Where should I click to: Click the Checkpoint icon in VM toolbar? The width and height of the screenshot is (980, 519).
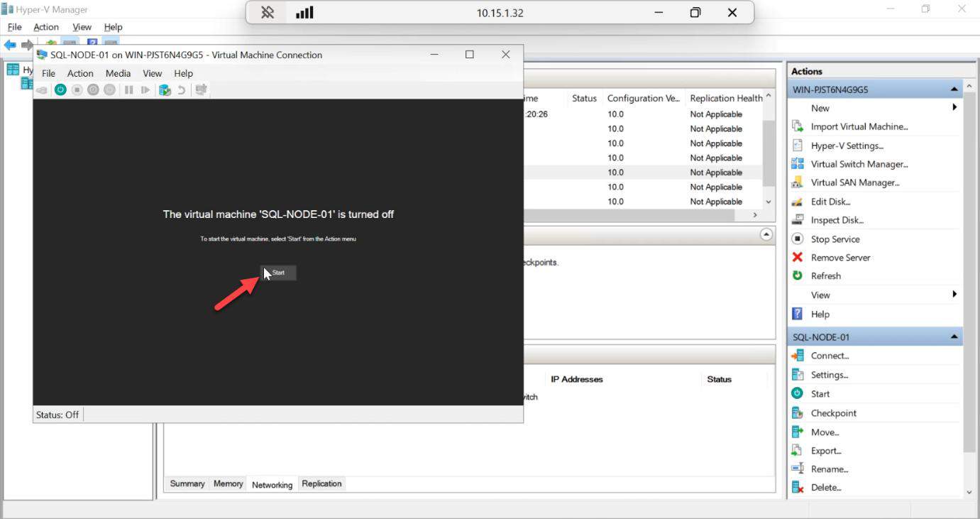tap(165, 89)
